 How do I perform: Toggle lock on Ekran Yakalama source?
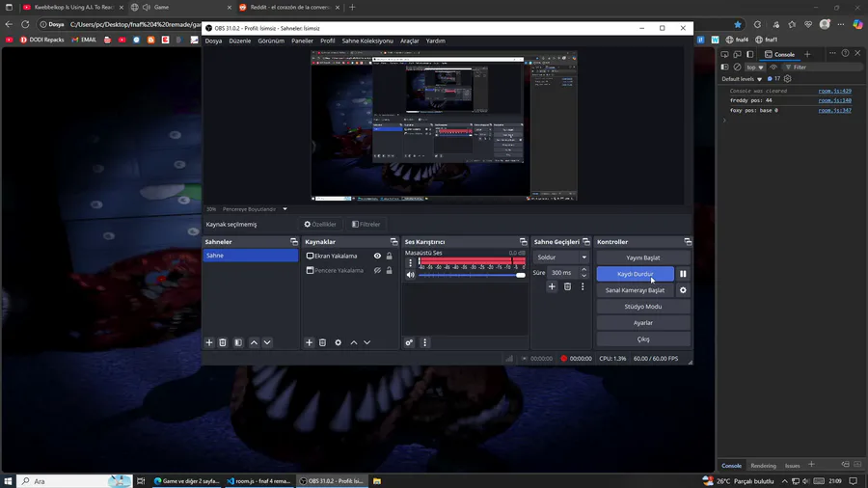pos(390,257)
